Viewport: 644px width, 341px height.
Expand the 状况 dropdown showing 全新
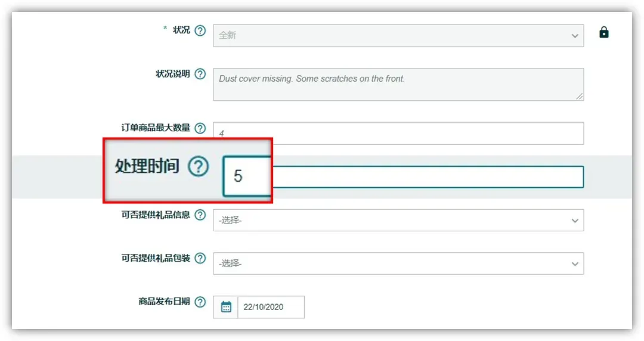(398, 36)
